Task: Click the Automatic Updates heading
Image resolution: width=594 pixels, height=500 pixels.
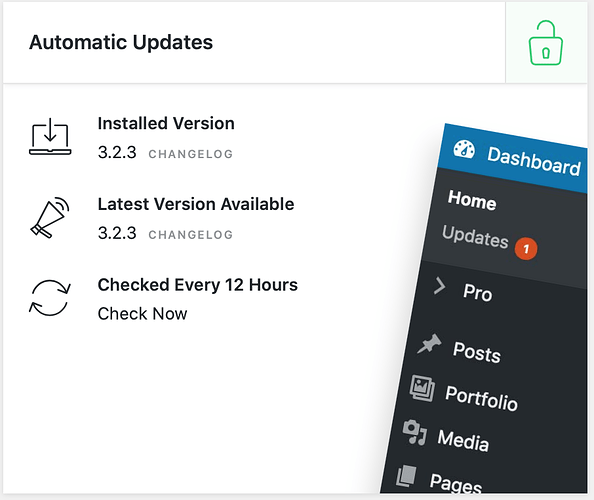Action: pos(121,42)
